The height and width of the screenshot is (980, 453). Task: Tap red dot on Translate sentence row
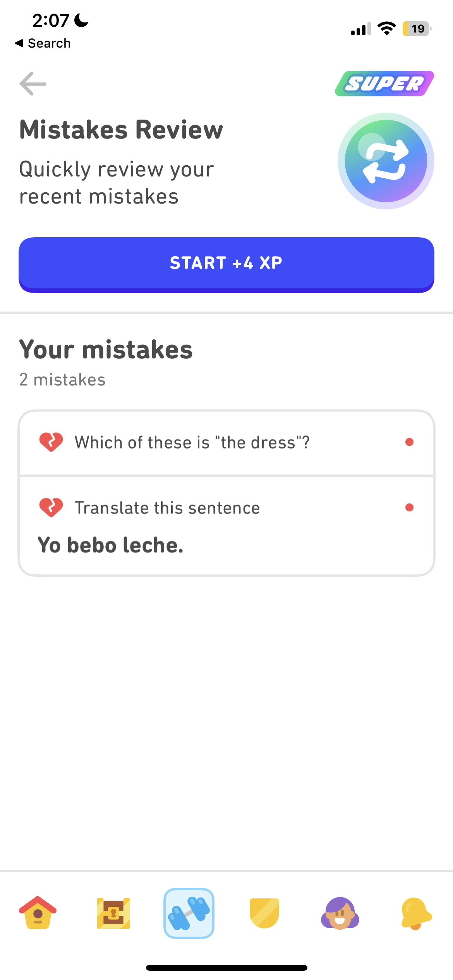coord(409,507)
